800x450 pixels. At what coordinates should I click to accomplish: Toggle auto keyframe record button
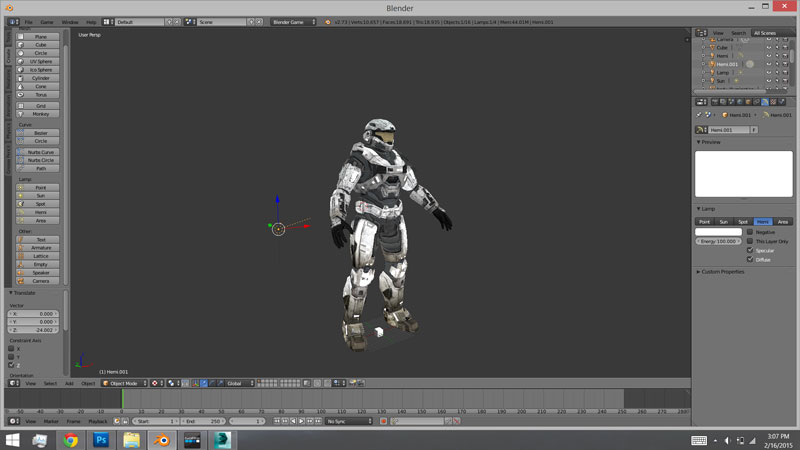[383, 421]
